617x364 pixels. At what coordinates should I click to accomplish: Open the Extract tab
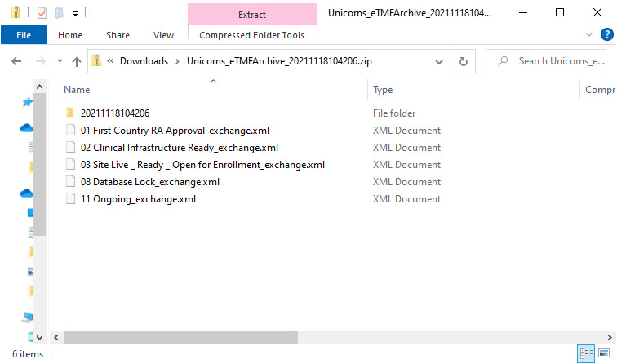coord(251,15)
